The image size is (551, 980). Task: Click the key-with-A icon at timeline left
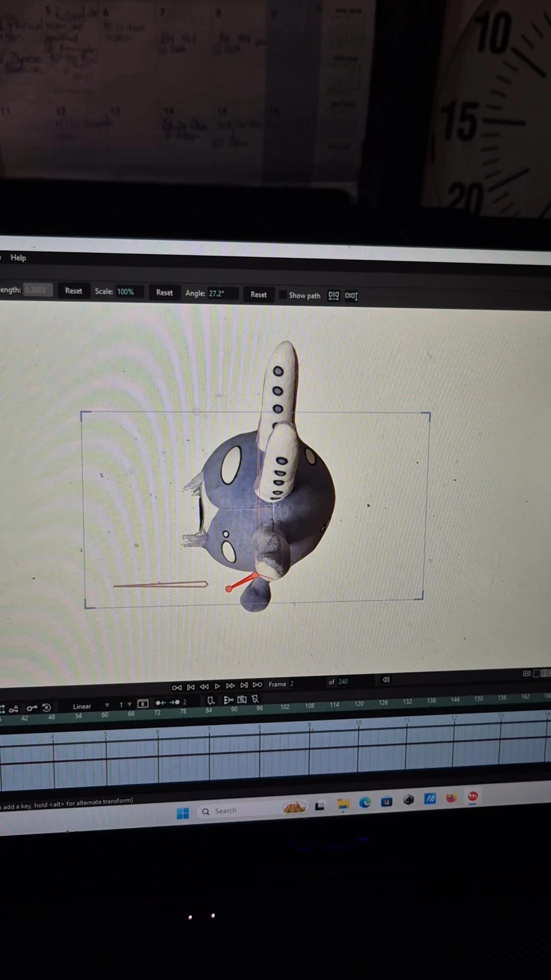click(13, 709)
